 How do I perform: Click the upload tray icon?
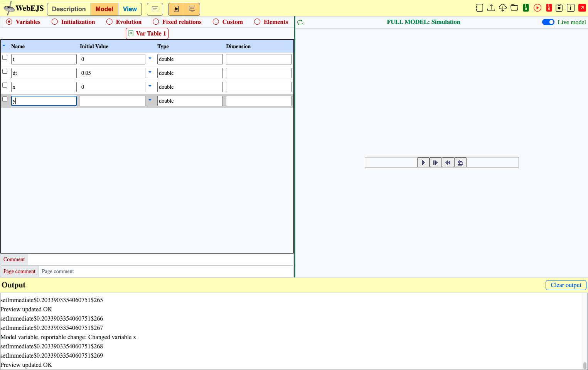point(491,8)
